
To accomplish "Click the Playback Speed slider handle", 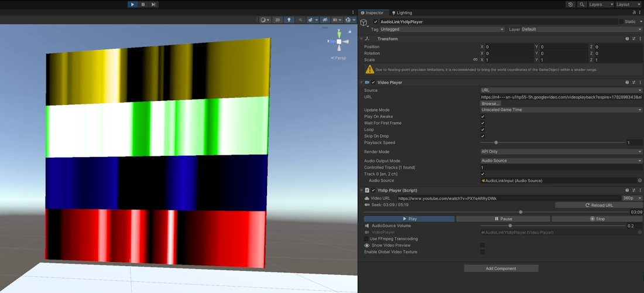I will pyautogui.click(x=496, y=142).
